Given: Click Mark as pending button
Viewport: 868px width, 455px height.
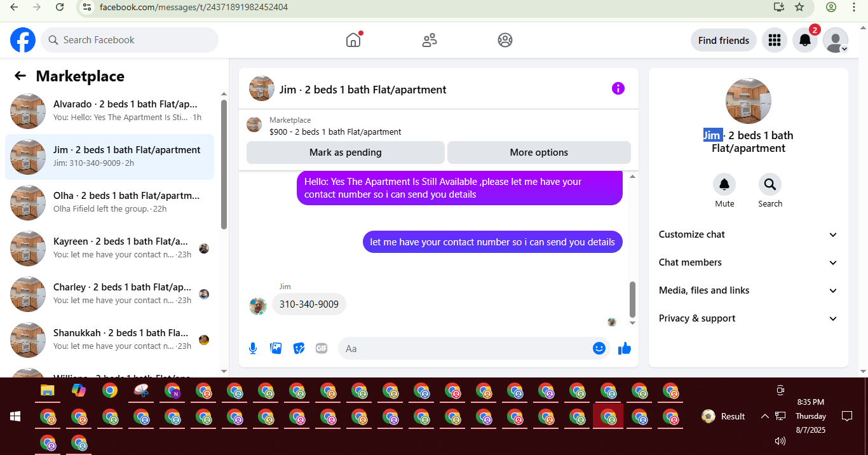Looking at the screenshot, I should pyautogui.click(x=346, y=153).
